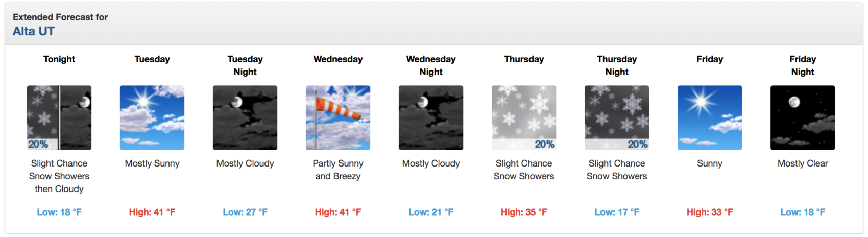Image resolution: width=868 pixels, height=237 pixels.
Task: Select the Wednesday Night cloudy moon icon
Action: click(x=431, y=117)
